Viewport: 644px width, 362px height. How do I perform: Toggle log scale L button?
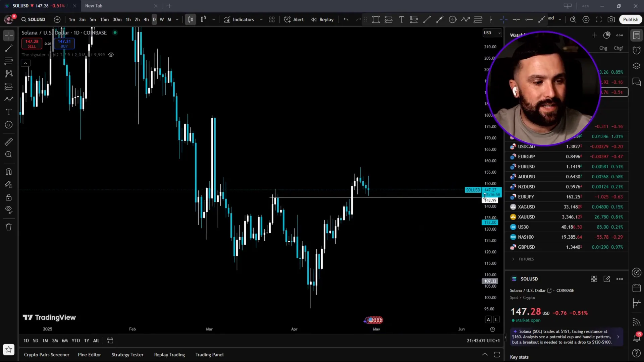(x=496, y=319)
